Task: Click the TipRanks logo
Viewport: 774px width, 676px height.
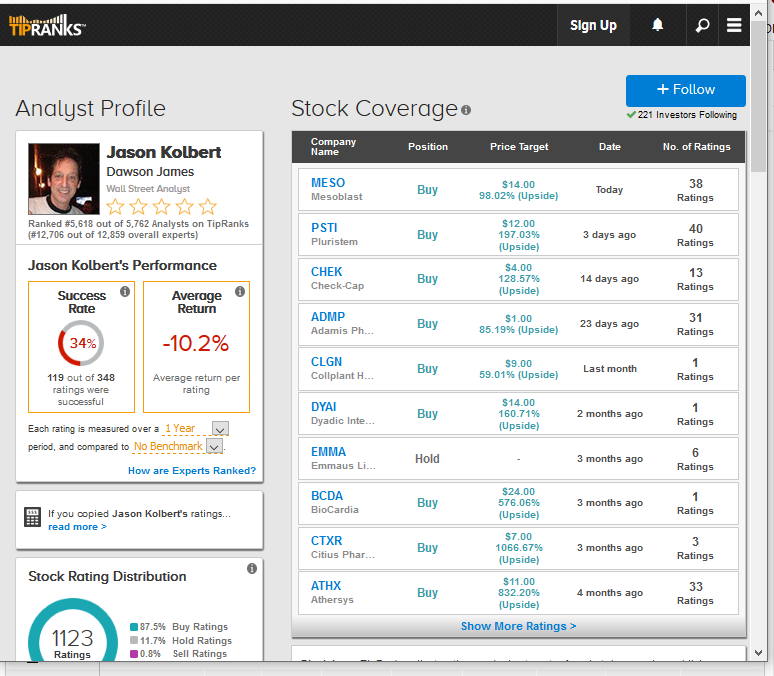Action: [47, 25]
